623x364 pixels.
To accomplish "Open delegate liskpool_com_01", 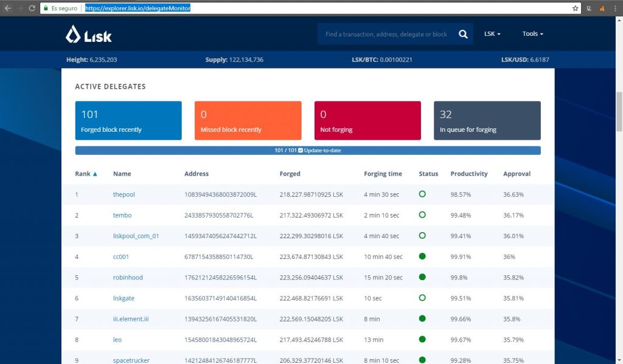I will pyautogui.click(x=136, y=236).
